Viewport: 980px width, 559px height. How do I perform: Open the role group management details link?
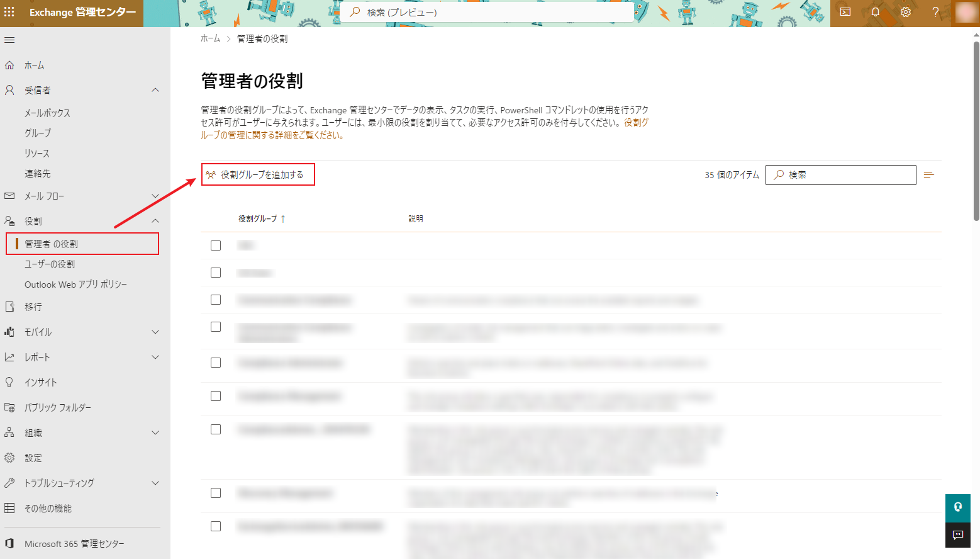[x=425, y=129]
